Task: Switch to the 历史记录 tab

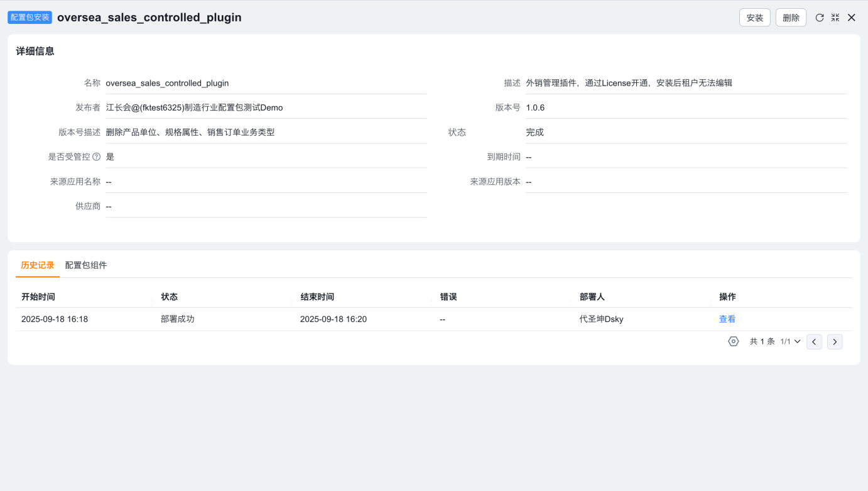Action: 38,265
